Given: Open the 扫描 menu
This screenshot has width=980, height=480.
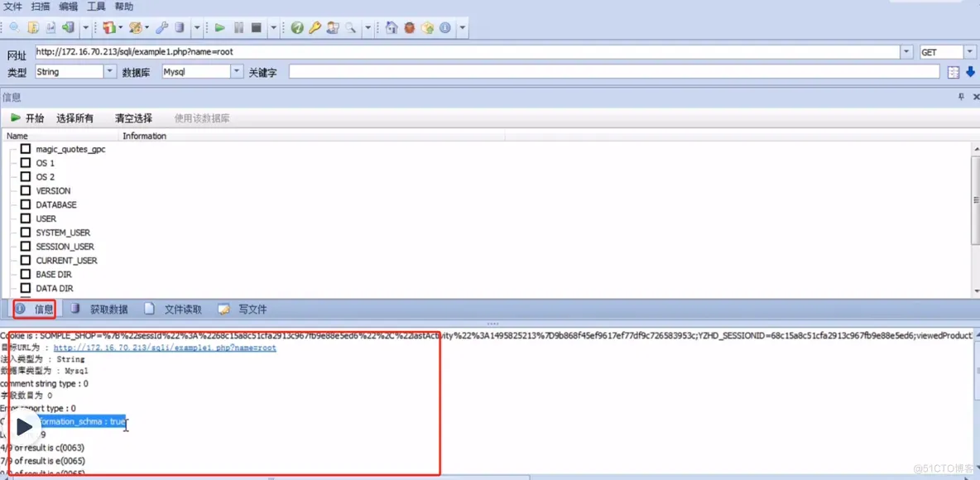Looking at the screenshot, I should pos(41,7).
